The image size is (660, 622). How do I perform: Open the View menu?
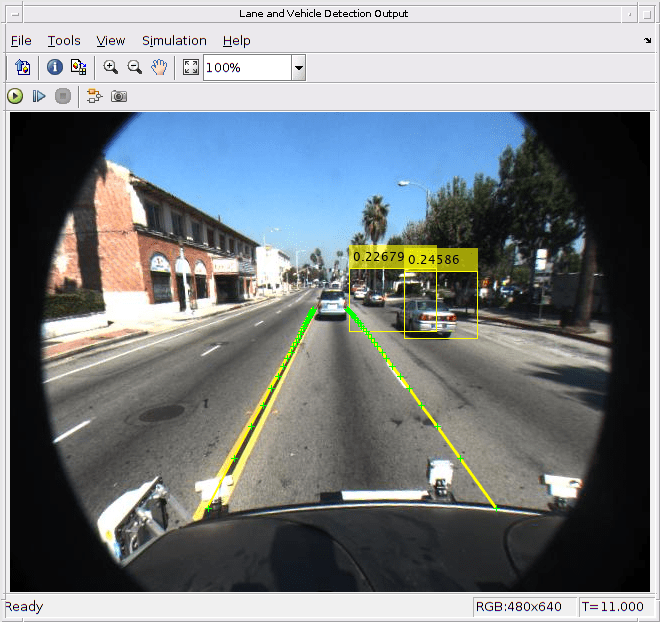coord(111,40)
